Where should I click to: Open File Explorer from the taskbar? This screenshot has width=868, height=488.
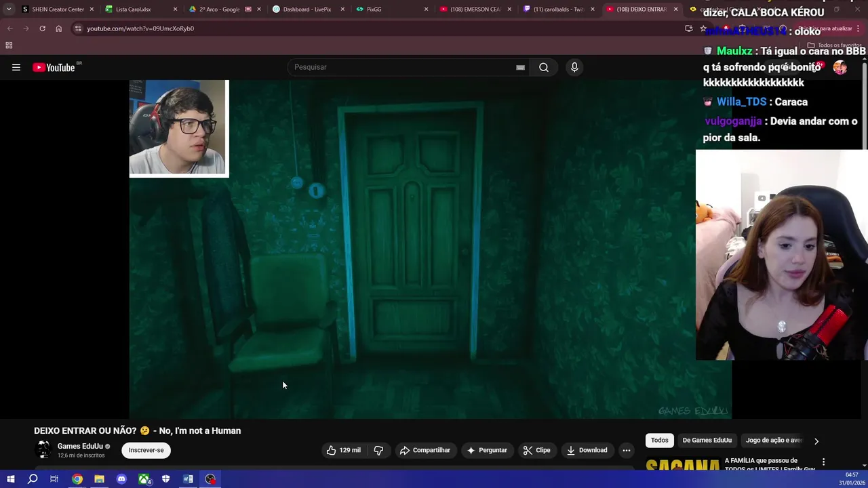point(99,479)
